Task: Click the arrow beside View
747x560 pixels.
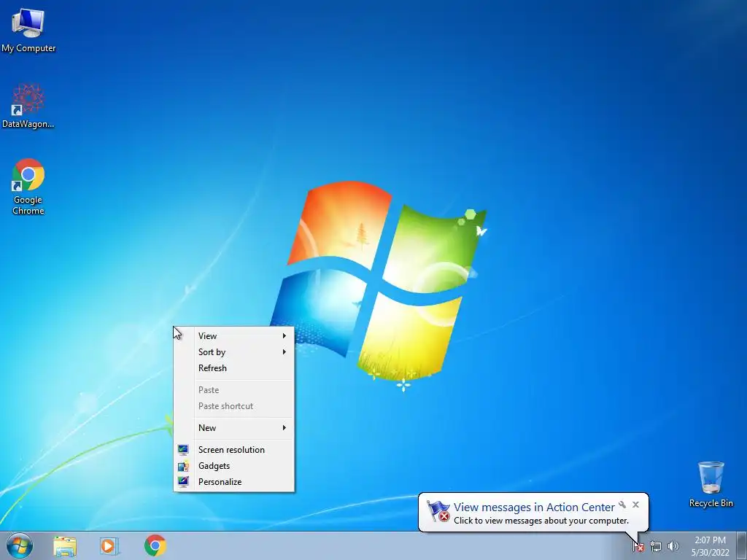Action: pyautogui.click(x=285, y=335)
